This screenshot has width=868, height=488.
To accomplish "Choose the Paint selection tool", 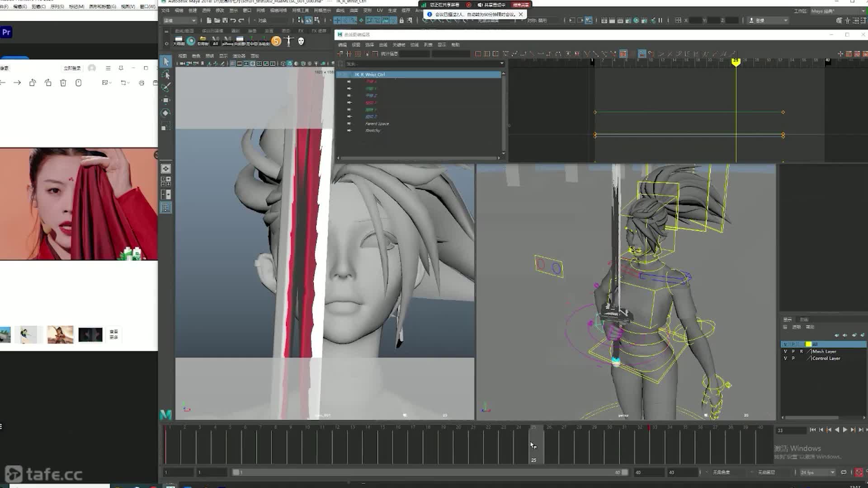I will point(166,87).
